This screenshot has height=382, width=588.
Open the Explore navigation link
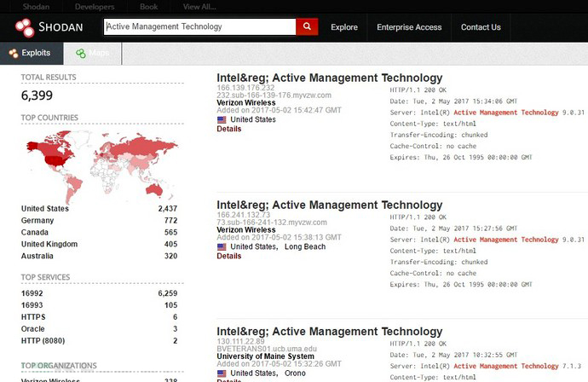[x=344, y=27]
